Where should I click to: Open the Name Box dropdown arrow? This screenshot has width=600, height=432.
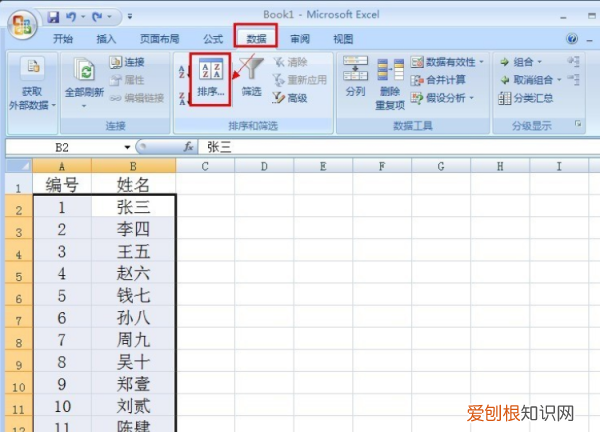127,147
